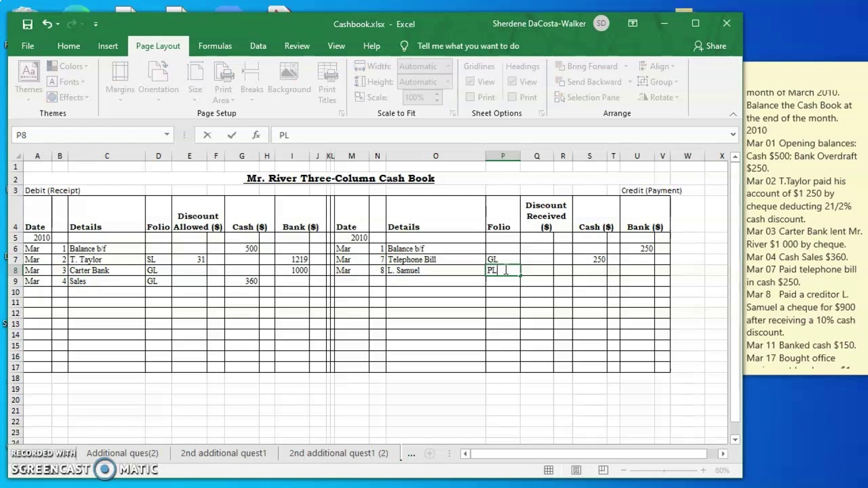
Task: Click the Save icon in quick access toolbar
Action: [x=27, y=24]
